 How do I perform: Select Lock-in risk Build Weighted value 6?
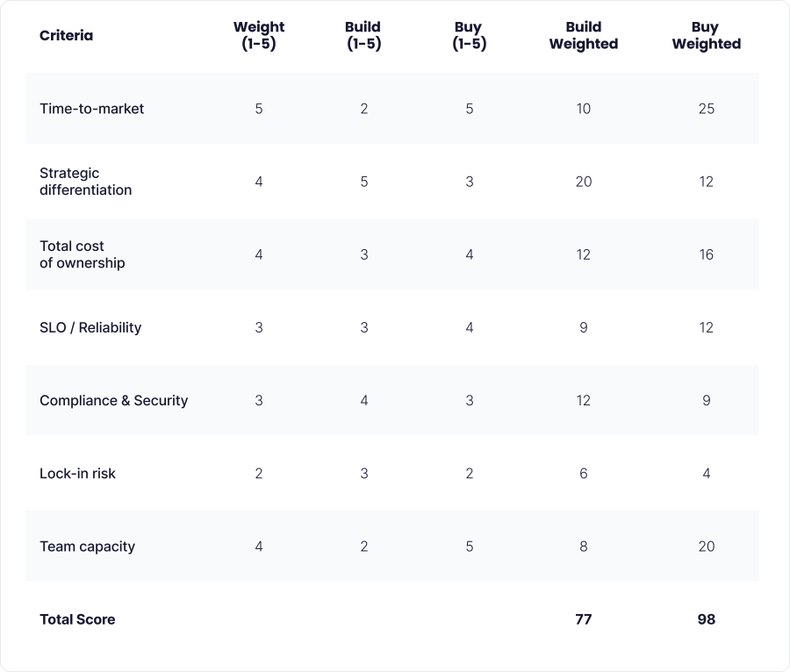point(584,473)
